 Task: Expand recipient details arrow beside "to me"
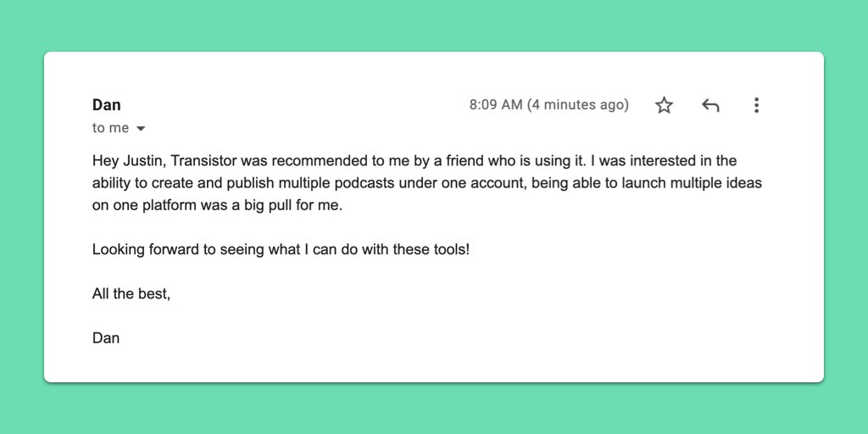141,129
